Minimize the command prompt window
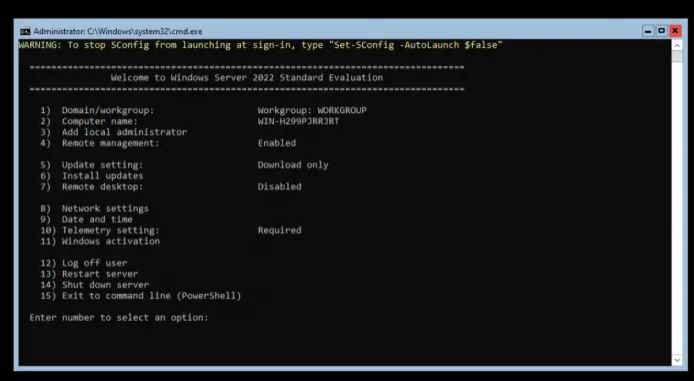694x381 pixels. [x=648, y=31]
